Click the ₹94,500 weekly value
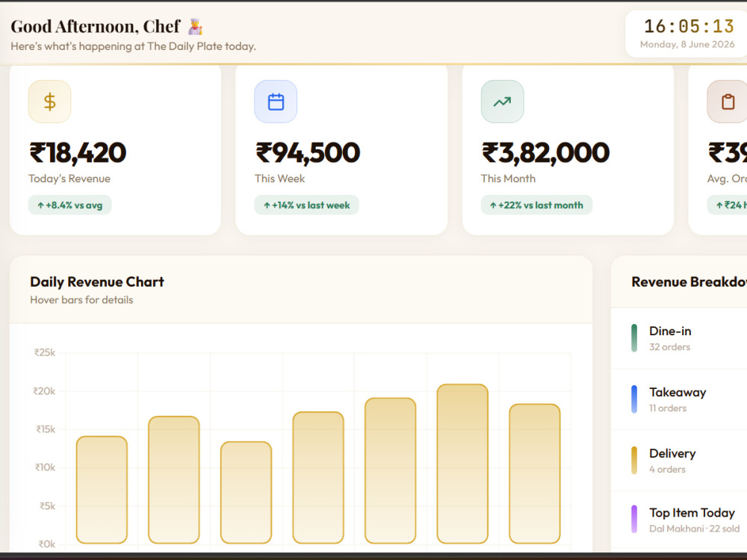The image size is (747, 560). point(308,153)
